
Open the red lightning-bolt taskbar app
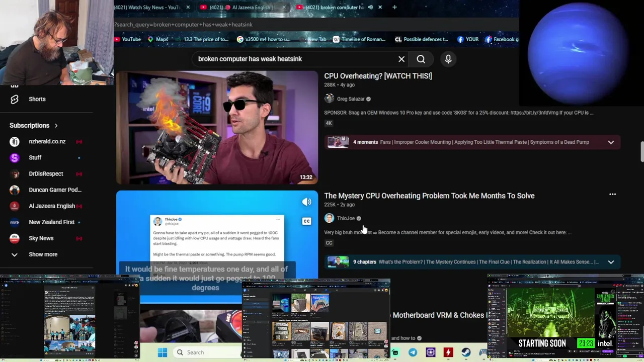[x=448, y=352]
